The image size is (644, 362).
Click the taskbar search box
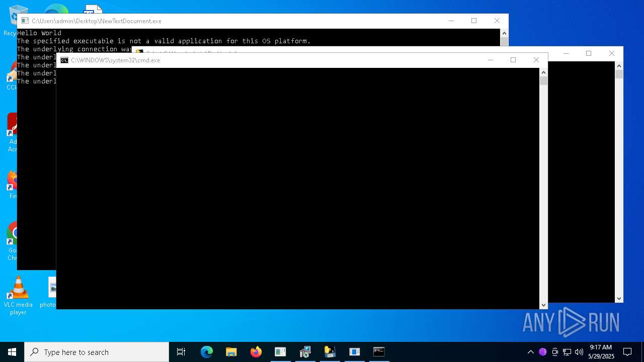[97, 352]
